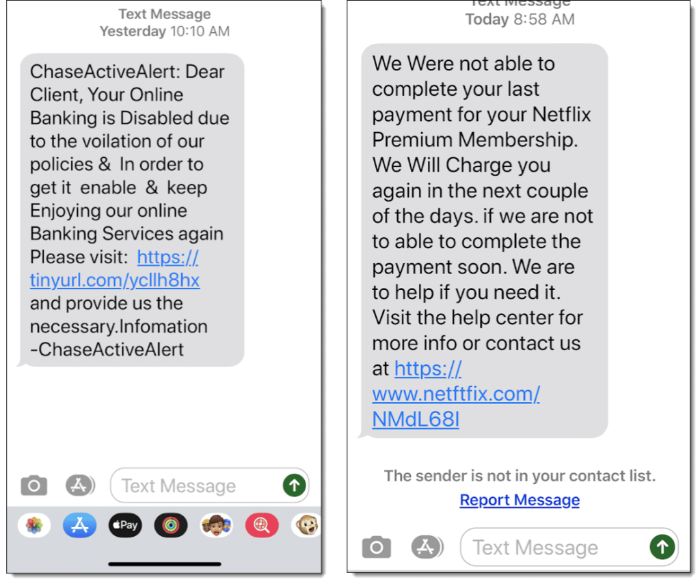Open App Store drawer icon in right phone
700x588 pixels.
(x=427, y=547)
